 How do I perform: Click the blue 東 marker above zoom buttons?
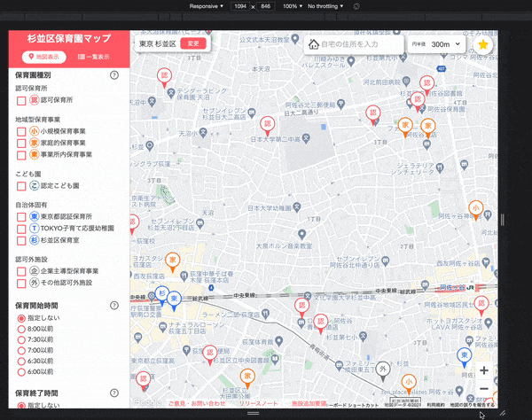[464, 358]
